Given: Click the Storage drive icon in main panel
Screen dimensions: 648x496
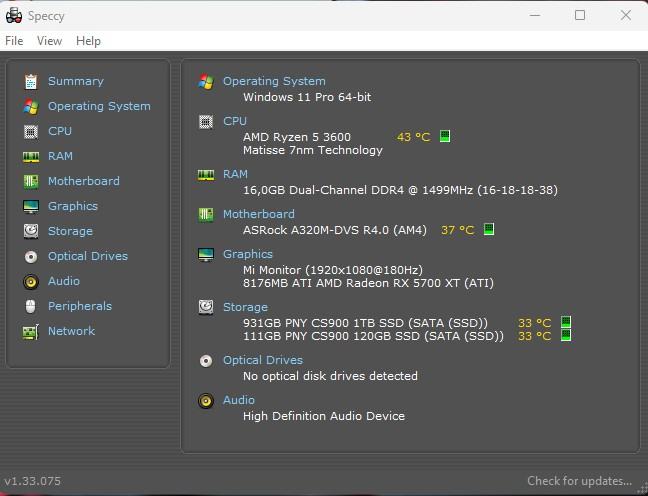Looking at the screenshot, I should 206,308.
